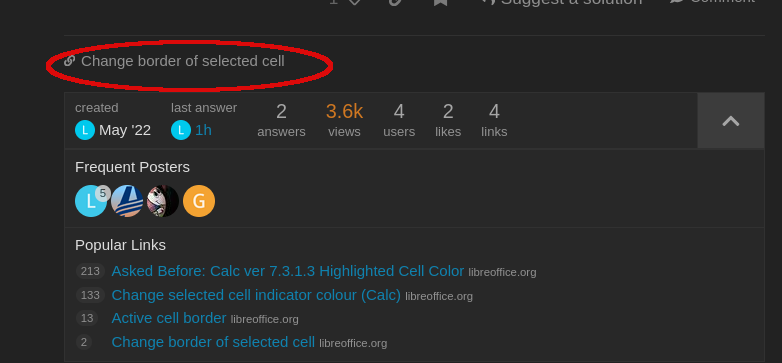Click the chain-link icon beside the topic title

(69, 61)
